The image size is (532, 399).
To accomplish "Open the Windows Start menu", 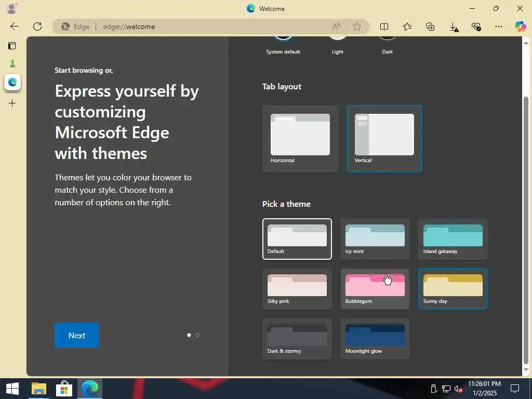I will click(12, 389).
